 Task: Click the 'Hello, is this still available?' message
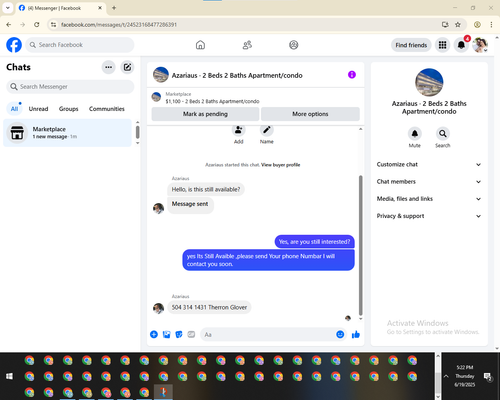[x=206, y=189]
